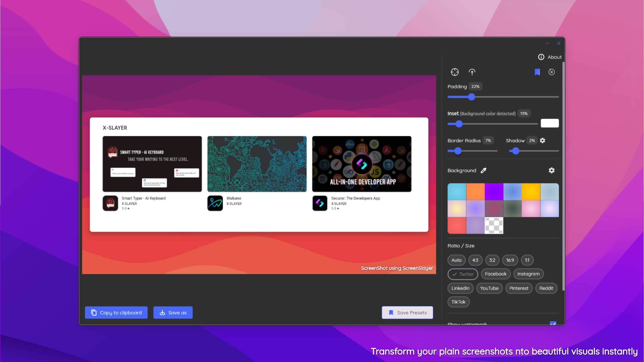This screenshot has height=362, width=644.
Task: Select the Reddit size preset
Action: (x=546, y=288)
